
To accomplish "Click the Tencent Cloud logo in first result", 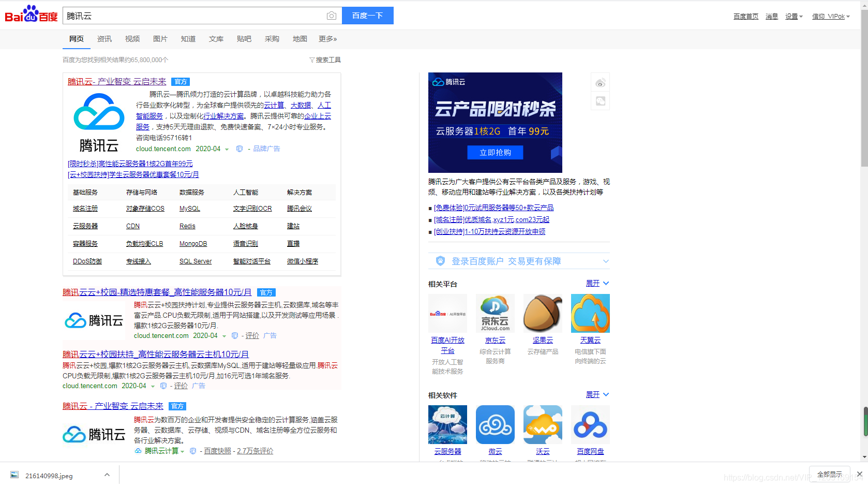I will (99, 122).
